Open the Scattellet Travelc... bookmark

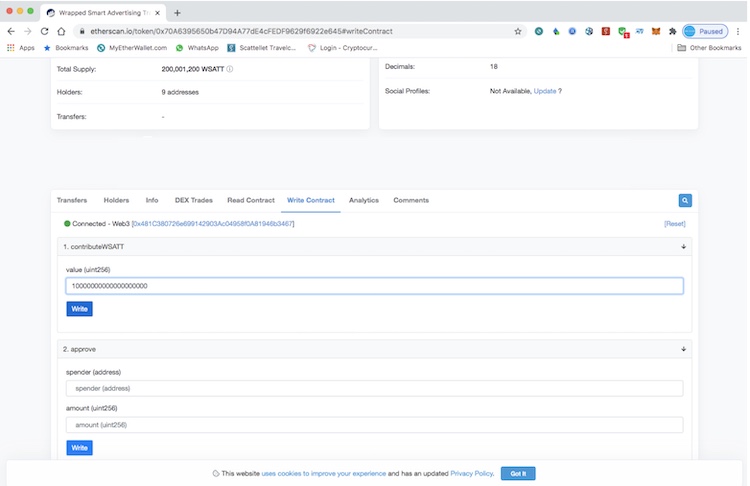tap(262, 48)
